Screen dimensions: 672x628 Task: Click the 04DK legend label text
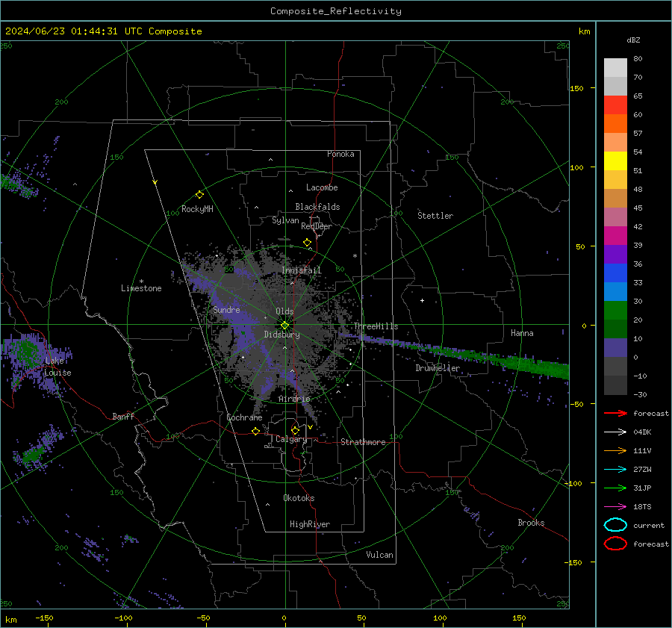[x=642, y=432]
